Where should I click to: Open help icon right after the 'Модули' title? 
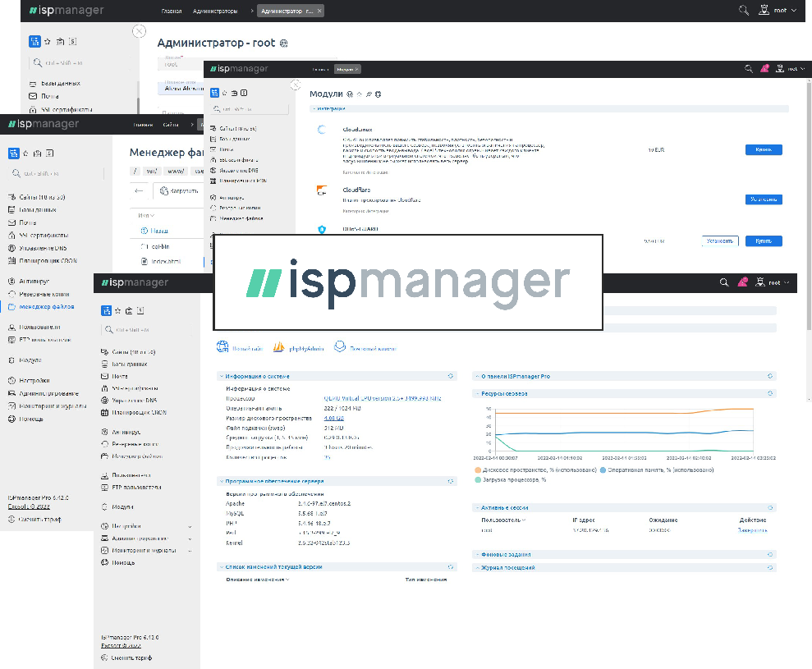click(350, 94)
